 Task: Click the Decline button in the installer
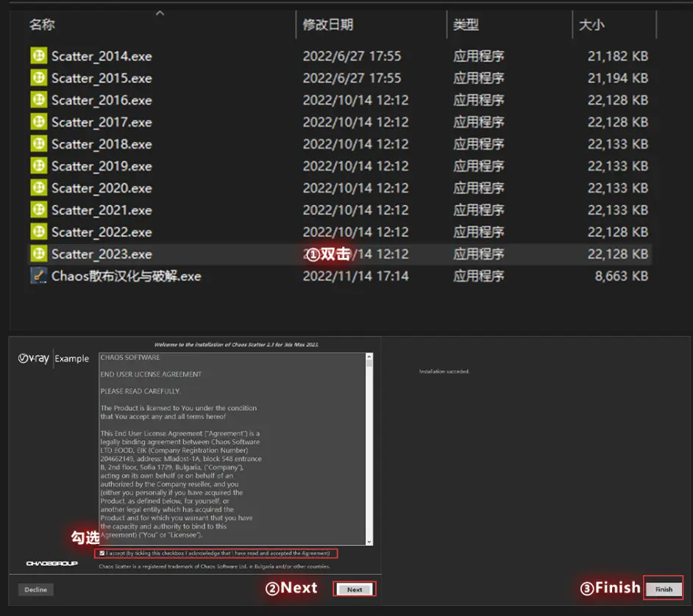36,590
